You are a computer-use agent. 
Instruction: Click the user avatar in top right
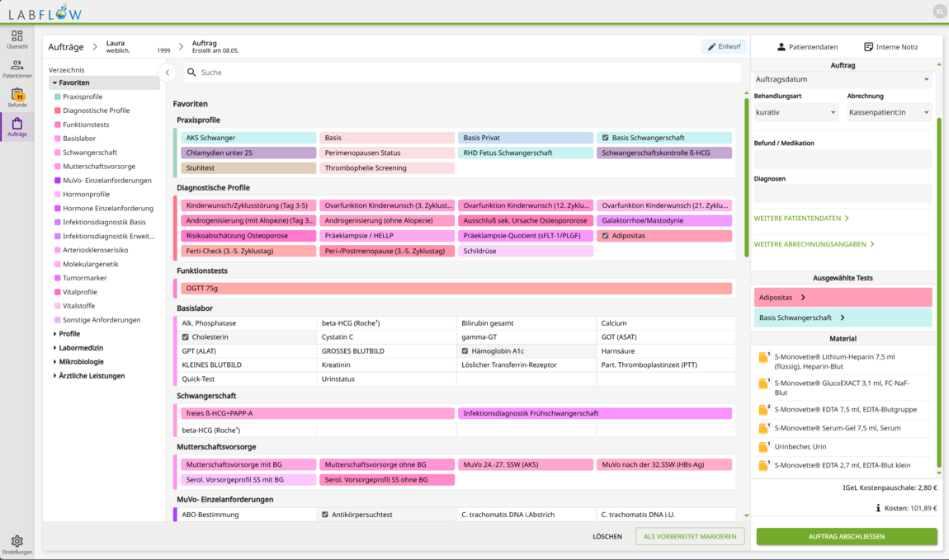pyautogui.click(x=939, y=11)
